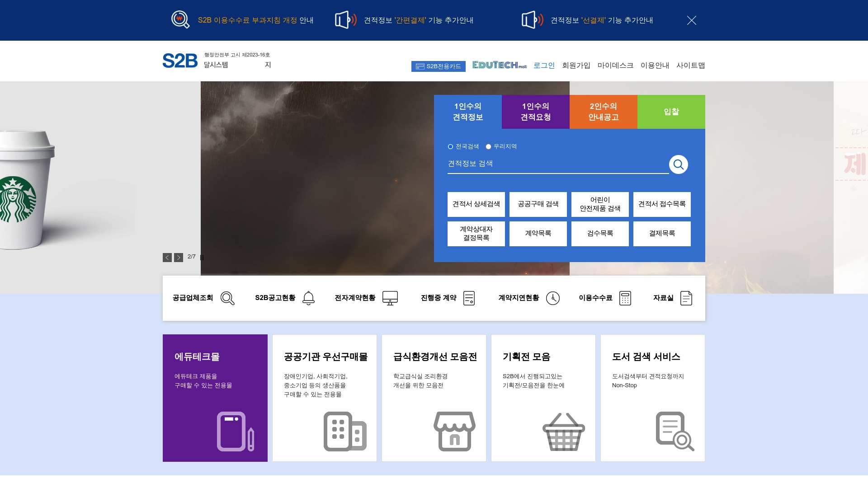Click the 공공구매 검색 button
The width and height of the screenshot is (868, 488).
pos(538,204)
